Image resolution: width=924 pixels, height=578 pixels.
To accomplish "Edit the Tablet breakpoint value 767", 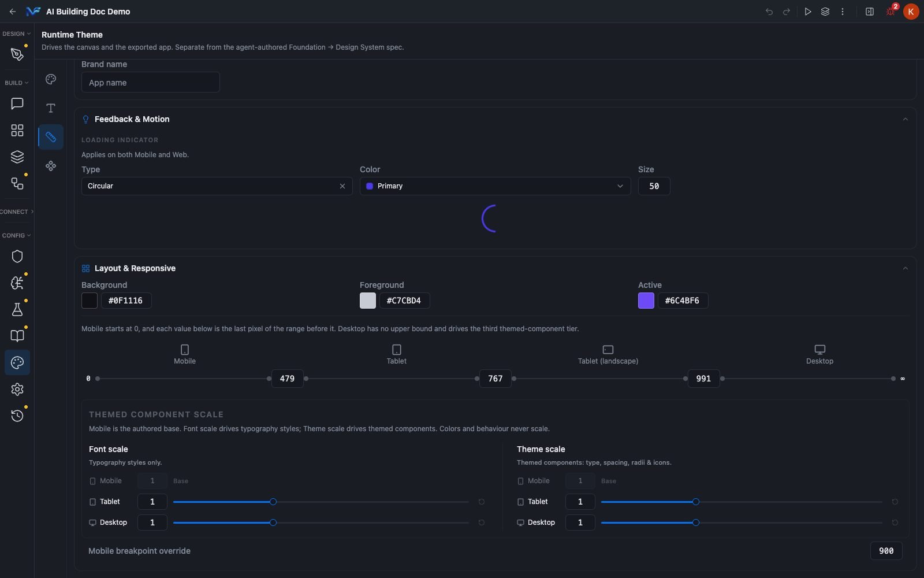I will (495, 379).
